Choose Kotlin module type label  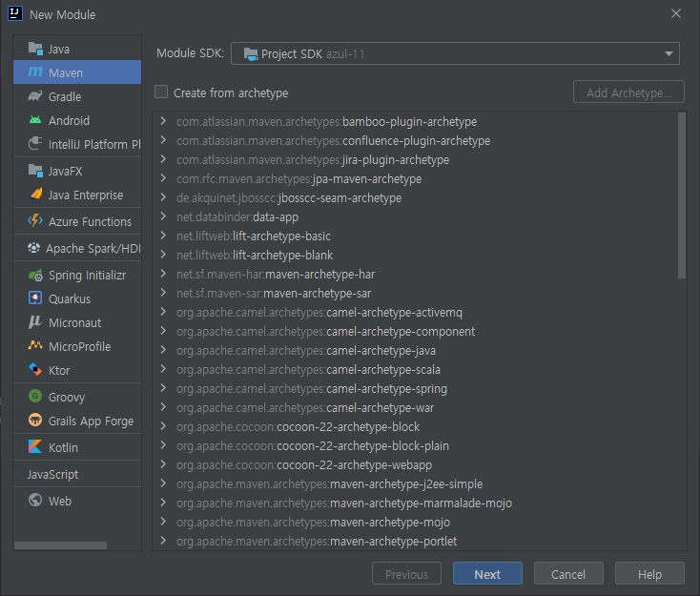pyautogui.click(x=63, y=447)
